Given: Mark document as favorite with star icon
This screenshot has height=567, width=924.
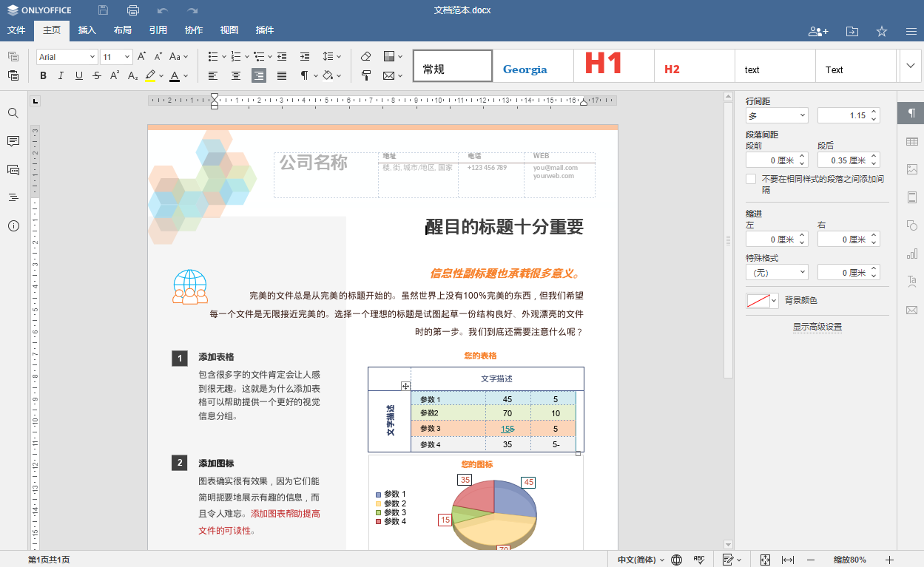Looking at the screenshot, I should (882, 31).
